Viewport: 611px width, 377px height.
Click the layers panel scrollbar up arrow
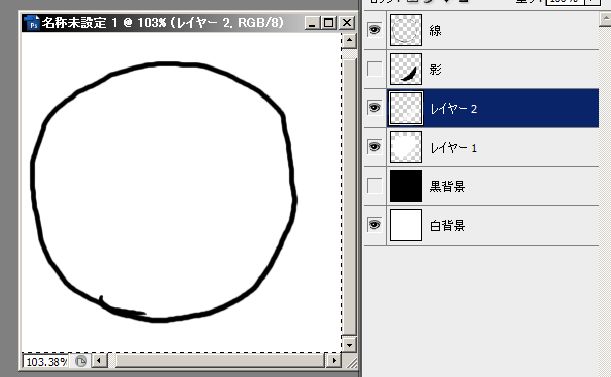tap(605, 19)
